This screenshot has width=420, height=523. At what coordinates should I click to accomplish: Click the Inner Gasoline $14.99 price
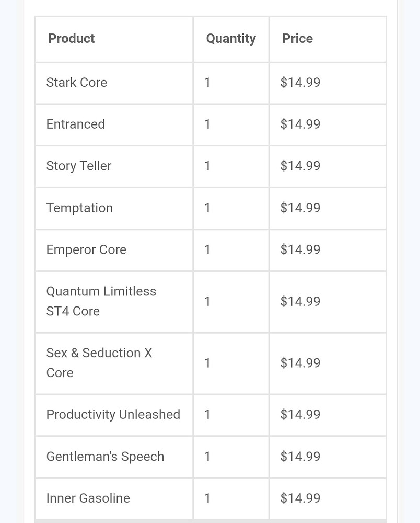point(300,498)
